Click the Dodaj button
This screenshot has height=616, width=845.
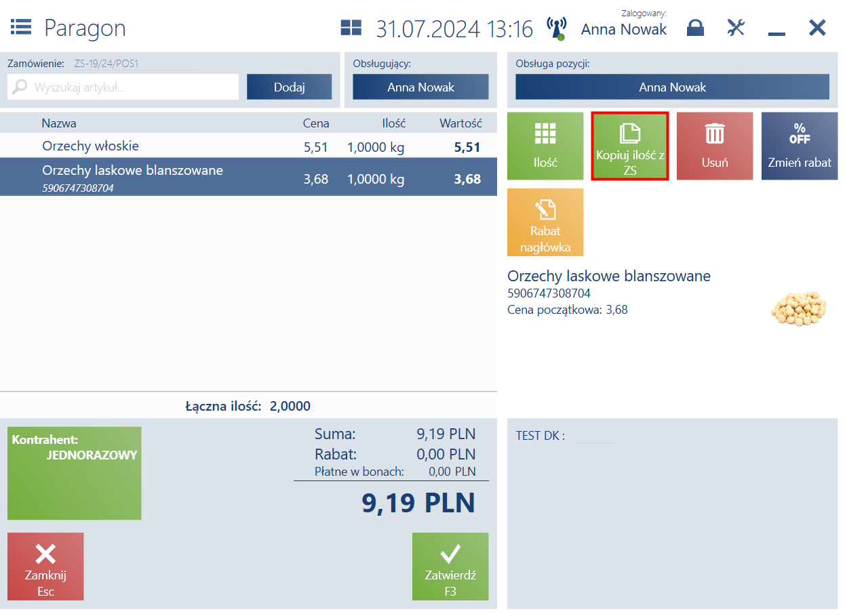click(x=290, y=87)
